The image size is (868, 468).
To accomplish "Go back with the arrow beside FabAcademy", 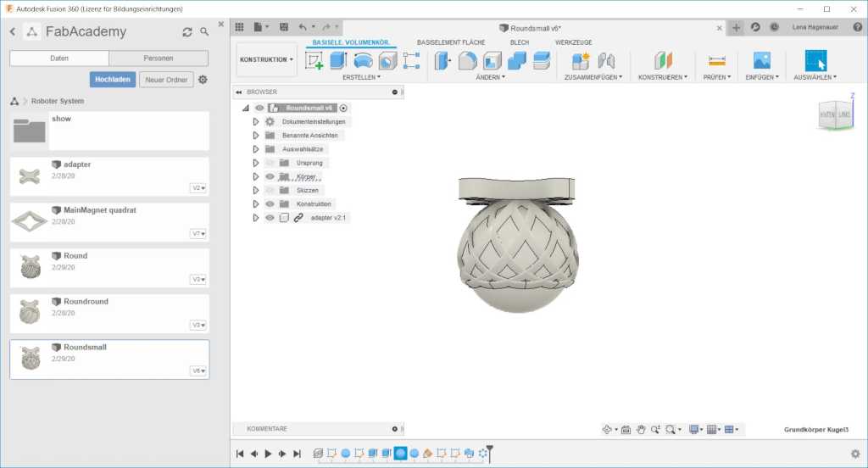I will tap(13, 32).
